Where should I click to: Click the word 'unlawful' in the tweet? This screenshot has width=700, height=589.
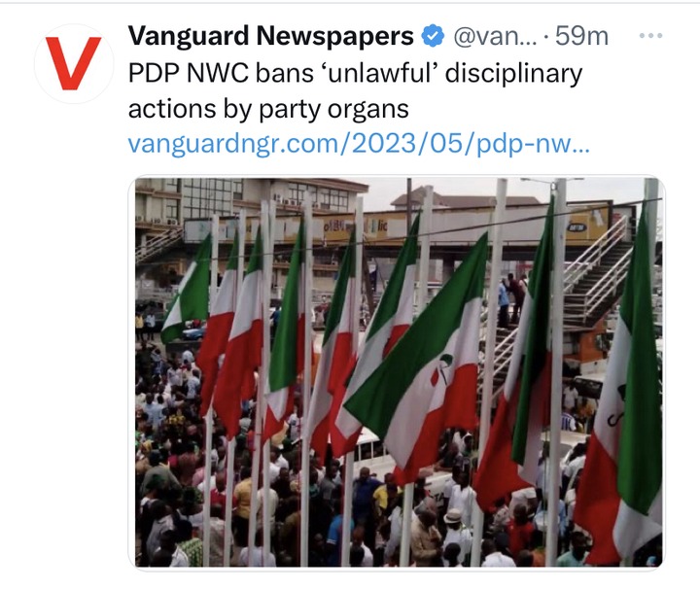[380, 73]
